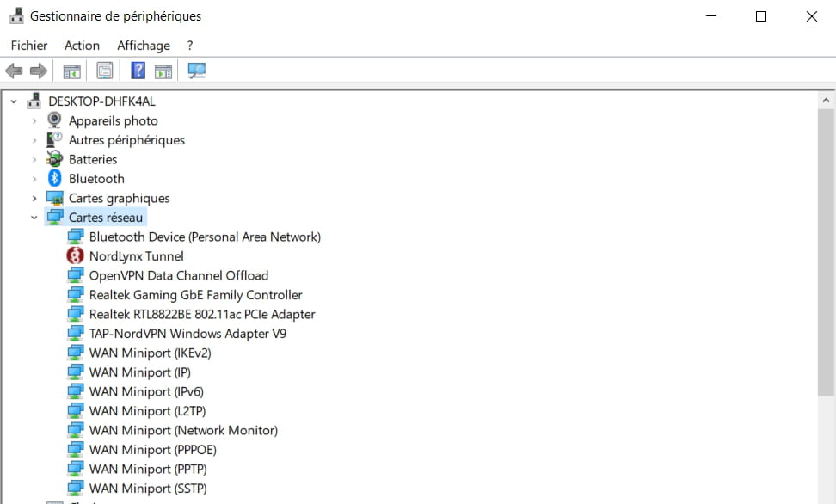Image resolution: width=836 pixels, height=504 pixels.
Task: Open the Affichage menu
Action: click(144, 46)
